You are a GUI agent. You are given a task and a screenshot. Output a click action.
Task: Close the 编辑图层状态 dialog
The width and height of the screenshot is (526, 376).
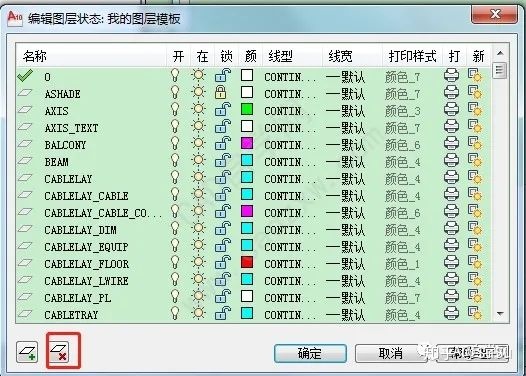[494, 14]
